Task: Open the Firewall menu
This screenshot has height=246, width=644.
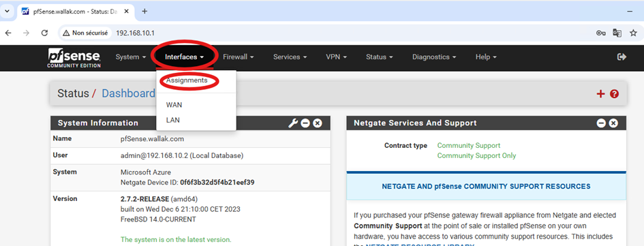Action: pyautogui.click(x=239, y=57)
